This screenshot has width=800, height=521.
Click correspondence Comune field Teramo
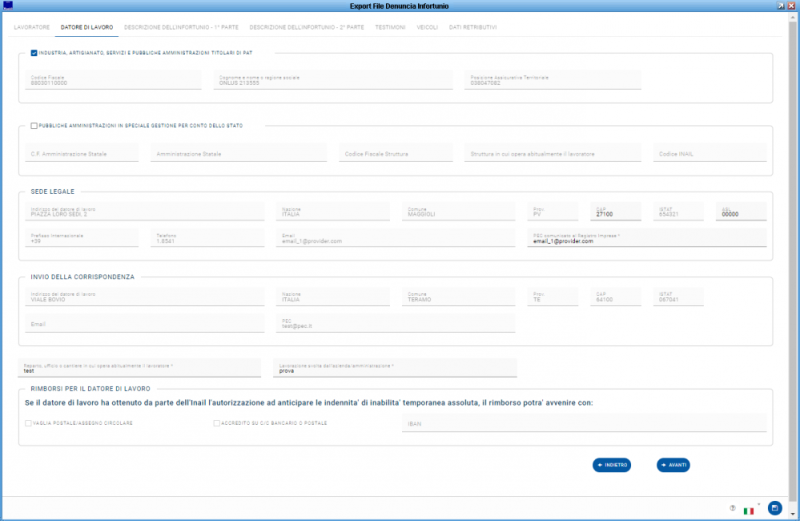click(x=458, y=296)
